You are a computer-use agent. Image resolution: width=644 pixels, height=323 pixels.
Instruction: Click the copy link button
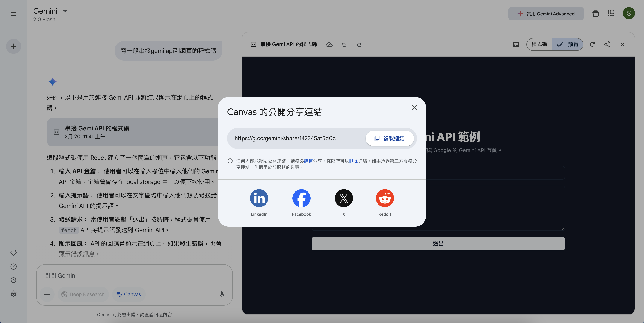[x=389, y=138]
